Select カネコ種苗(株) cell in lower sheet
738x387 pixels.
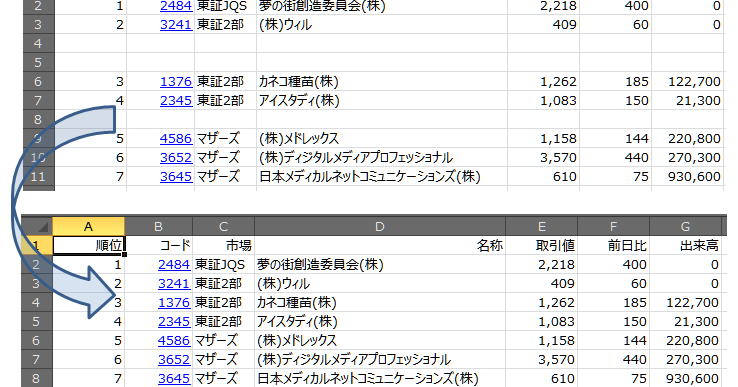tap(380, 302)
